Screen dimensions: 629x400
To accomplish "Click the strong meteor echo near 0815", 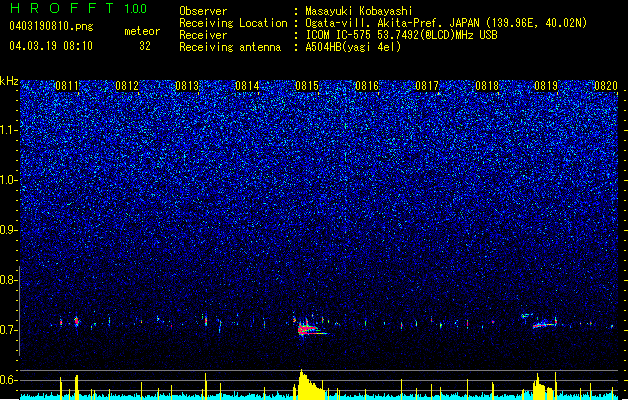I will pos(310,330).
